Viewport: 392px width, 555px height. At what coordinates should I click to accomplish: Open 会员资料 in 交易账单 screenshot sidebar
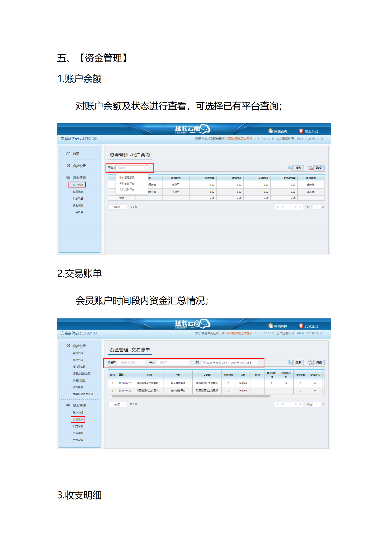pyautogui.click(x=78, y=353)
